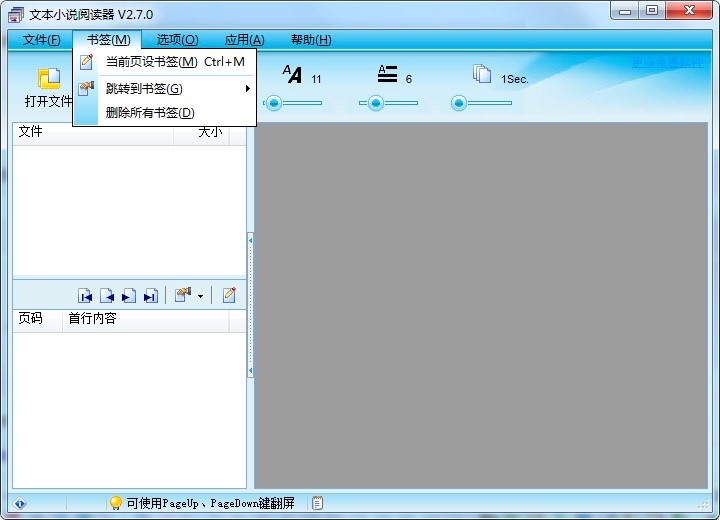Close the 书签(M) menu tab

[108, 40]
